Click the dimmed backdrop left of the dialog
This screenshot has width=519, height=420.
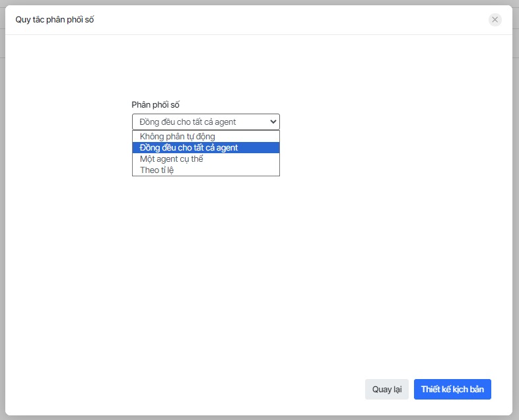[3, 198]
